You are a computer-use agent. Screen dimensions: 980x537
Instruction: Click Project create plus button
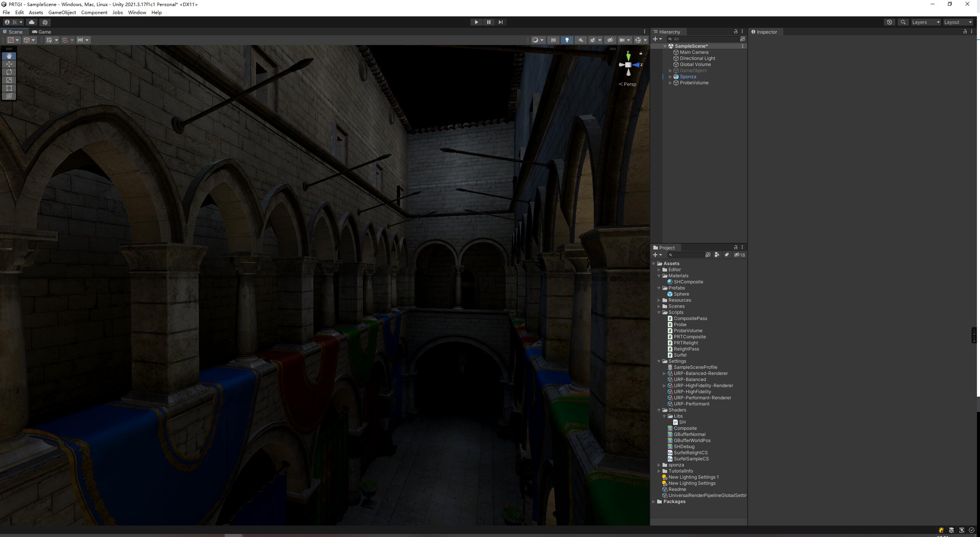(655, 255)
